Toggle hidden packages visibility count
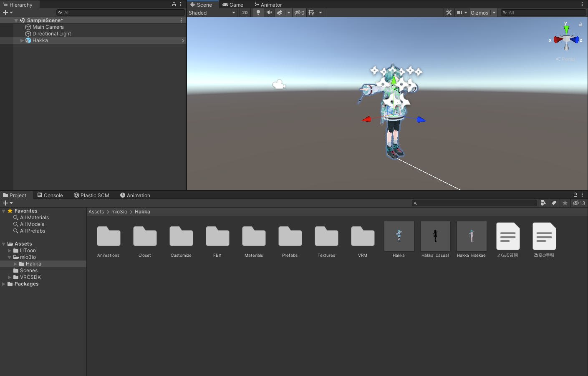Image resolution: width=588 pixels, height=376 pixels. click(579, 203)
